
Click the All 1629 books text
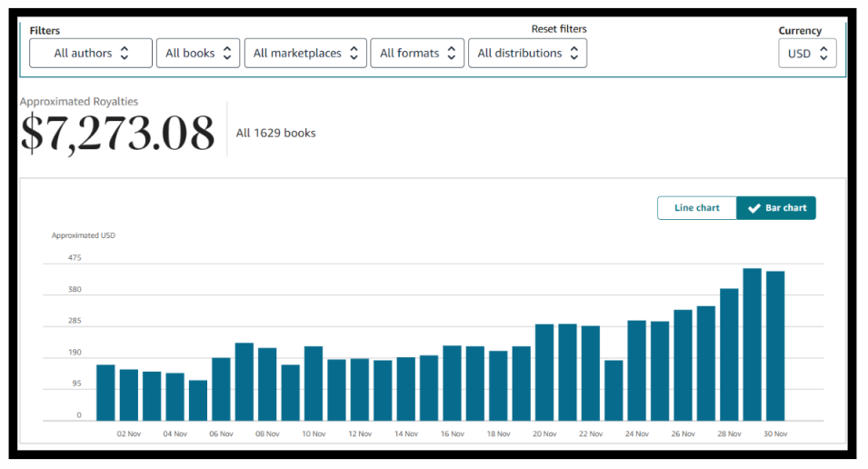275,133
